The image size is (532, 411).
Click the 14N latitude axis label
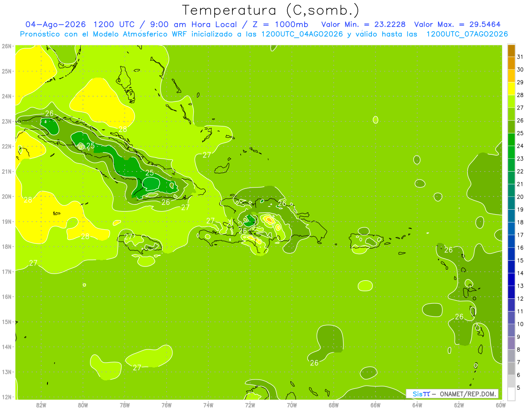[6, 347]
